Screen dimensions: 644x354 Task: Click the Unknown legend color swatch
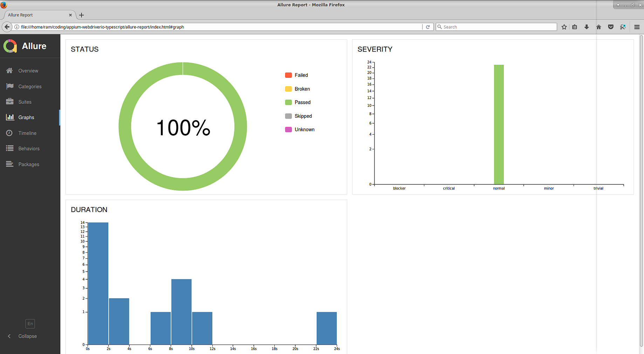288,129
